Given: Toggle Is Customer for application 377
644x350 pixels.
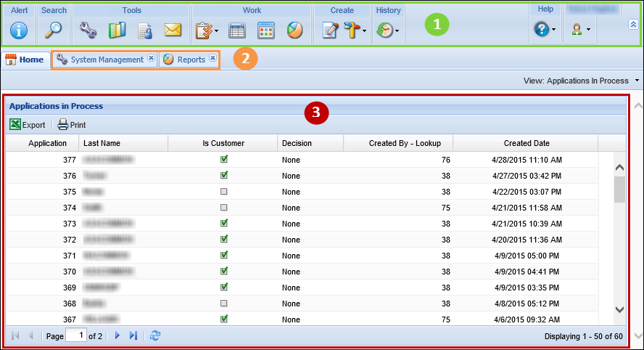Looking at the screenshot, I should (224, 159).
